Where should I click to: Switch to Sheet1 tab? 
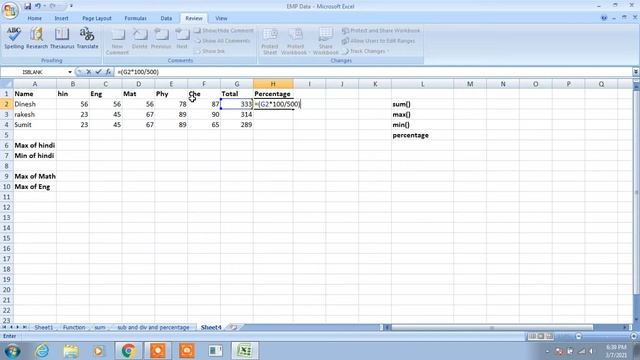tap(44, 327)
